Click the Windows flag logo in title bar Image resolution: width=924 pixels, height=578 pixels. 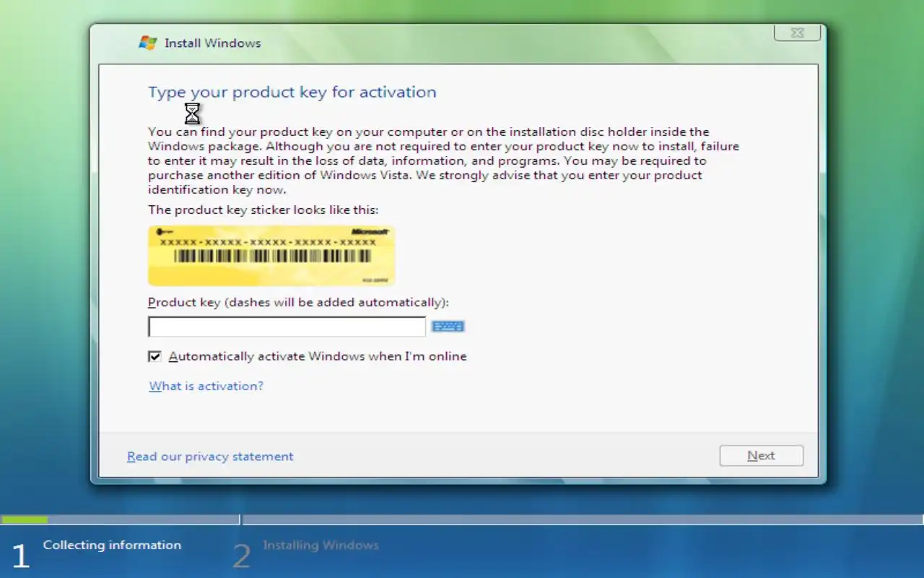(x=148, y=43)
